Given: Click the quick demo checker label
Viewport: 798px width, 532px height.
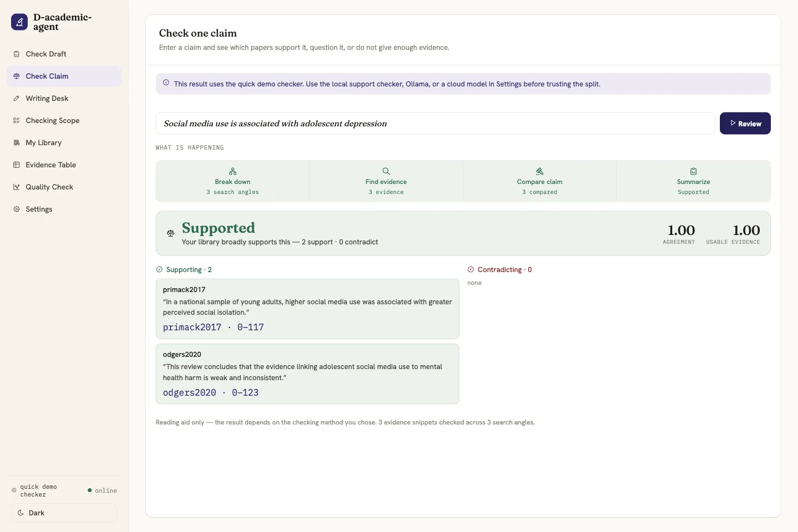Looking at the screenshot, I should click(38, 490).
